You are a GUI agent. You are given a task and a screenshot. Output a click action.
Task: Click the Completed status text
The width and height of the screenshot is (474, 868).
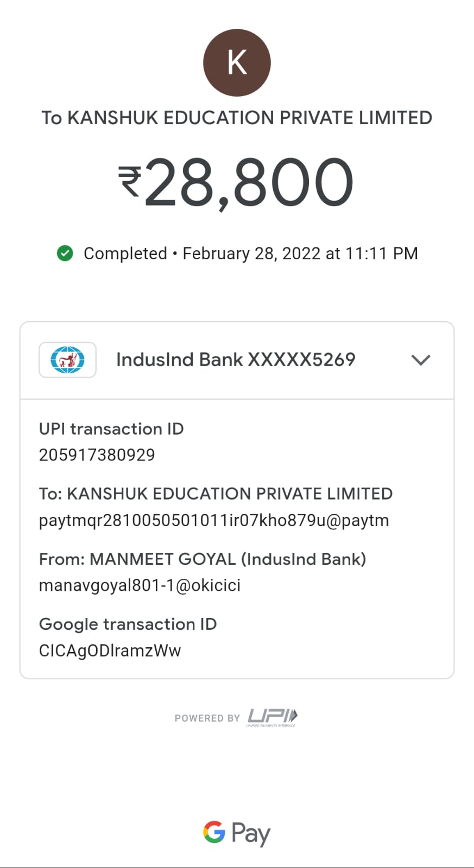pyautogui.click(x=125, y=253)
